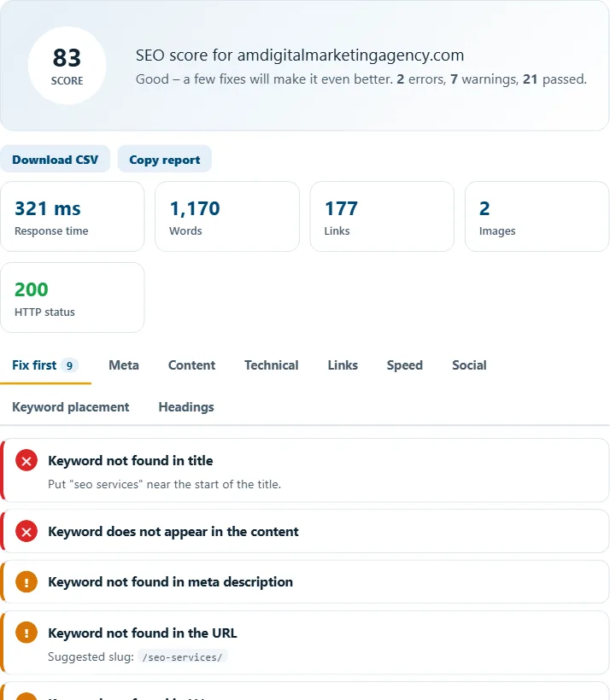Click the Download CSV button

[x=55, y=160]
